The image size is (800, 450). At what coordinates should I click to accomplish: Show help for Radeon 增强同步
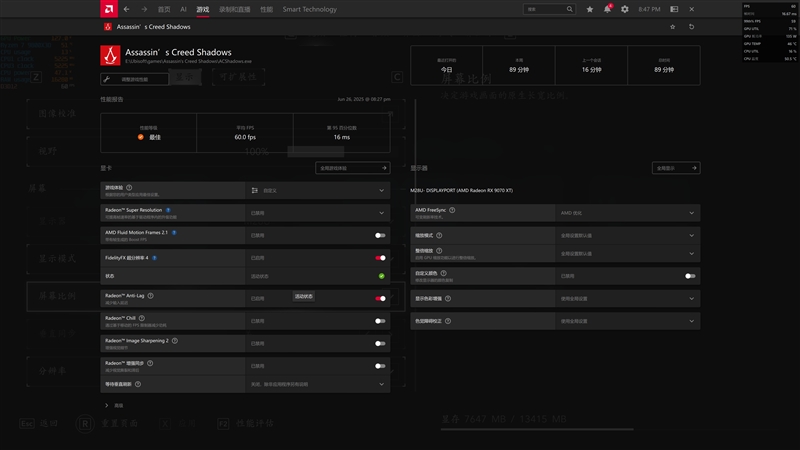(x=150, y=363)
